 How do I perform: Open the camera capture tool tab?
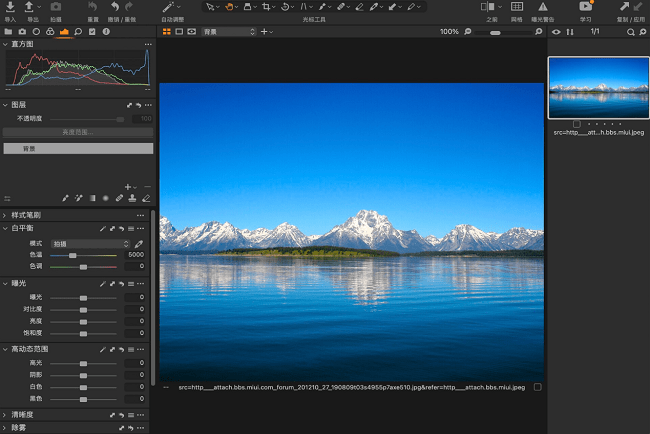tap(21, 32)
